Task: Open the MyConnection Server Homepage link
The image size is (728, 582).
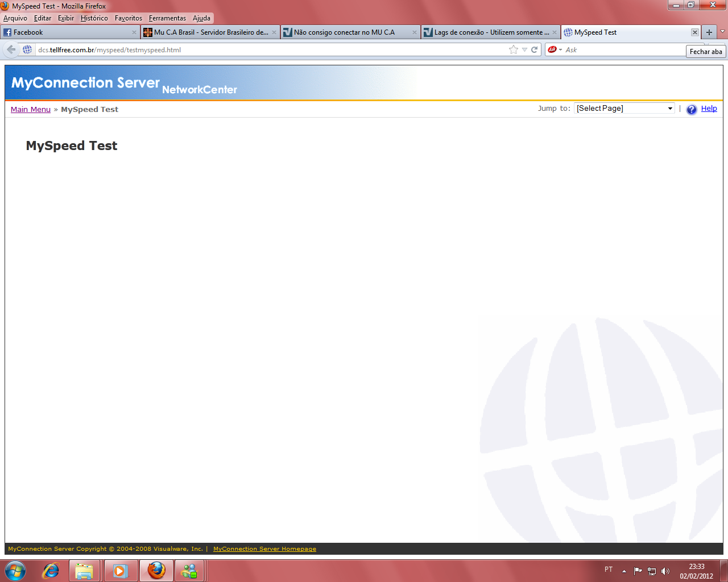Action: point(264,548)
